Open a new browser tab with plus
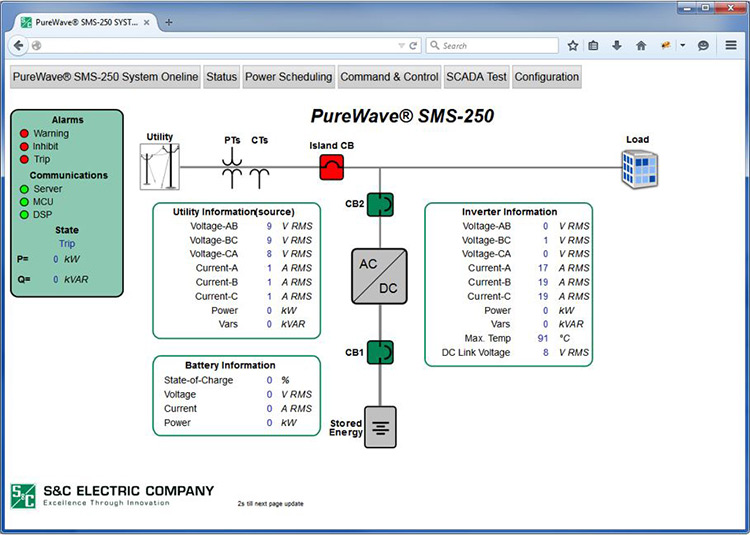750x535 pixels. click(168, 22)
